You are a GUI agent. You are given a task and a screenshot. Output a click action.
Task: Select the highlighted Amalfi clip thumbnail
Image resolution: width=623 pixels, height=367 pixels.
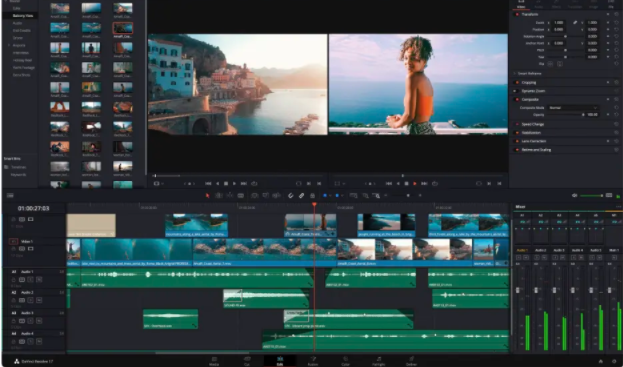pyautogui.click(x=123, y=28)
